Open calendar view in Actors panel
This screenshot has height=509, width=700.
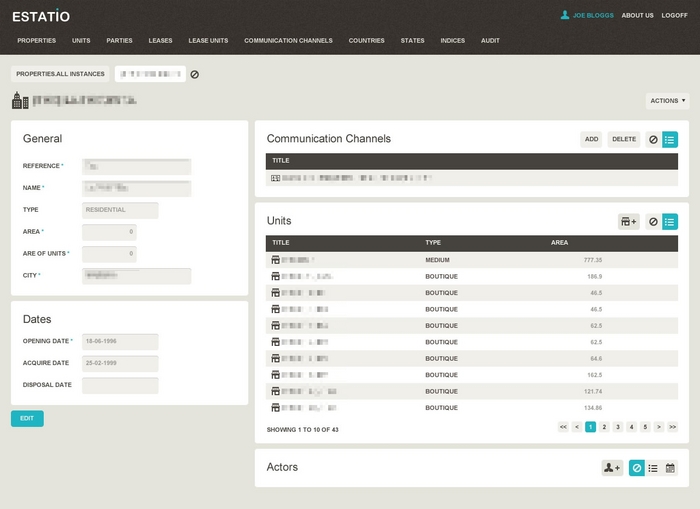click(670, 468)
